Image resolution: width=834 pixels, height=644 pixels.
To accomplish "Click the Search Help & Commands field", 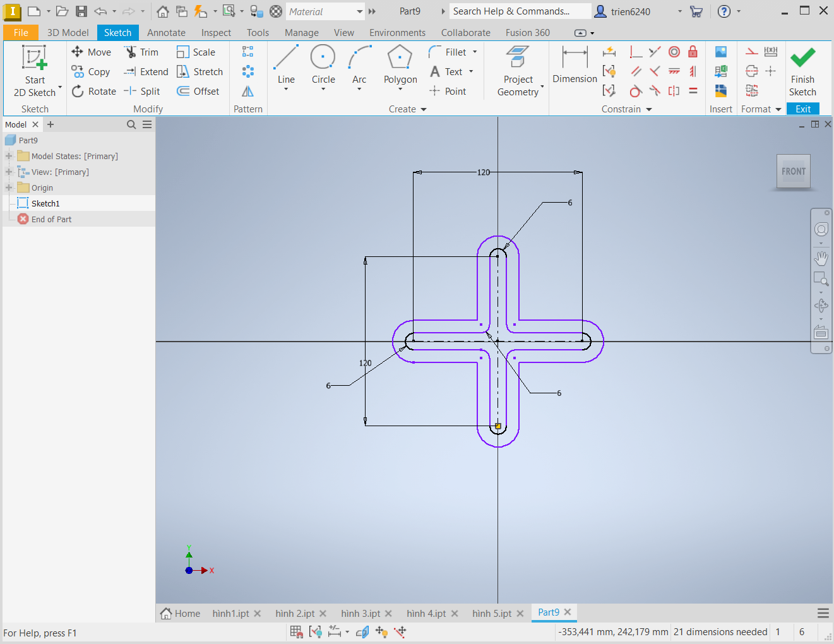I will (519, 11).
